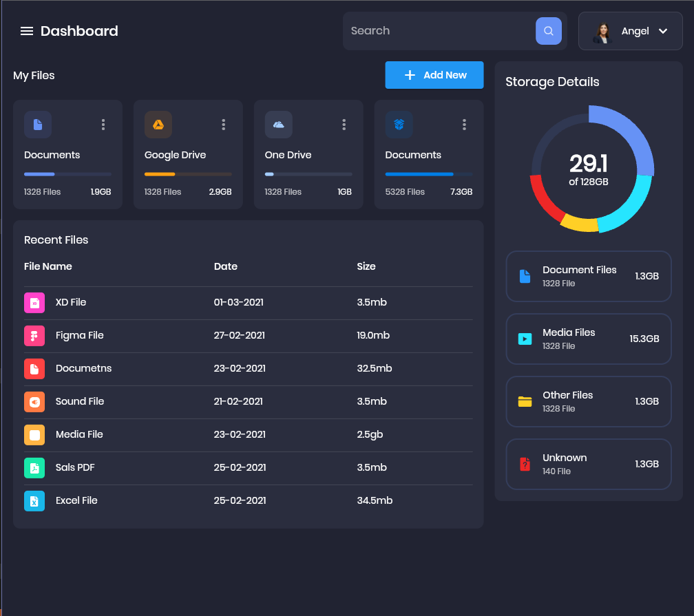Click the 2.9GB Google Drive value
The image size is (694, 616).
click(220, 192)
